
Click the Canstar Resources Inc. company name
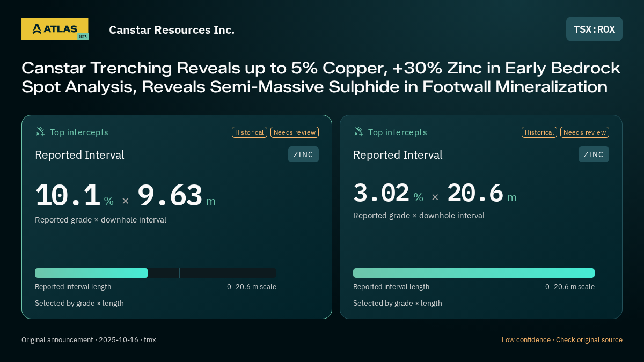point(172,30)
